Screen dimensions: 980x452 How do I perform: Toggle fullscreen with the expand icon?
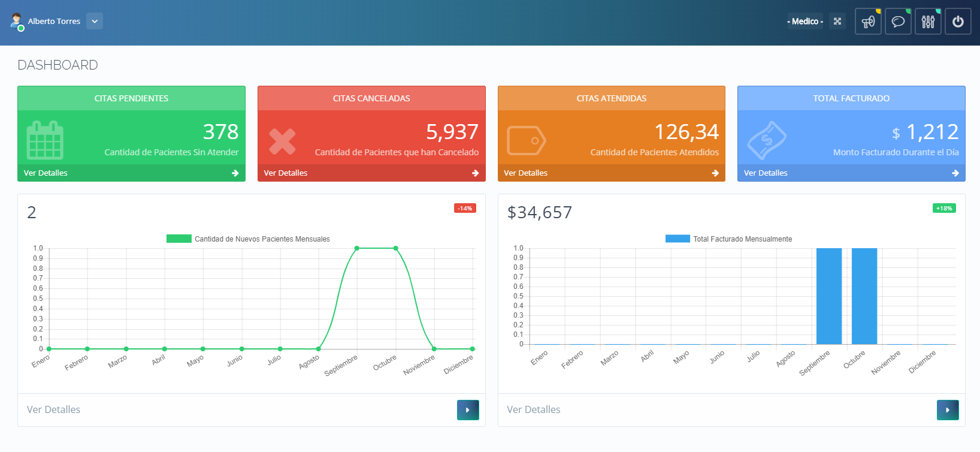click(x=837, y=21)
